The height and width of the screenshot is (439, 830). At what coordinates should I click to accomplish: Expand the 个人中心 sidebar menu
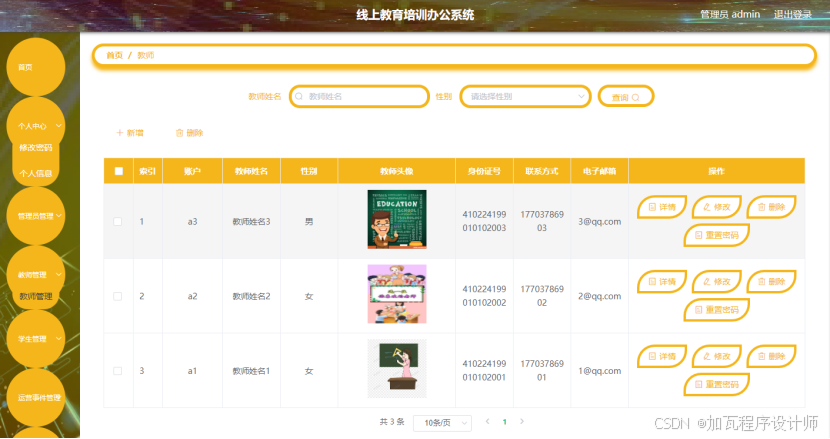pyautogui.click(x=35, y=126)
